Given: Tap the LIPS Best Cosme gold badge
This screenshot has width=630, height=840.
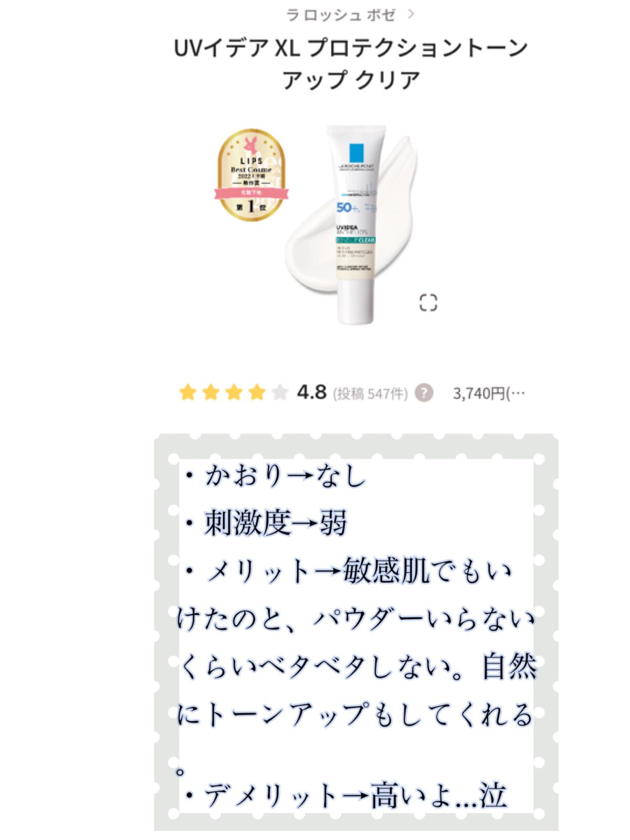Looking at the screenshot, I should pos(251,175).
